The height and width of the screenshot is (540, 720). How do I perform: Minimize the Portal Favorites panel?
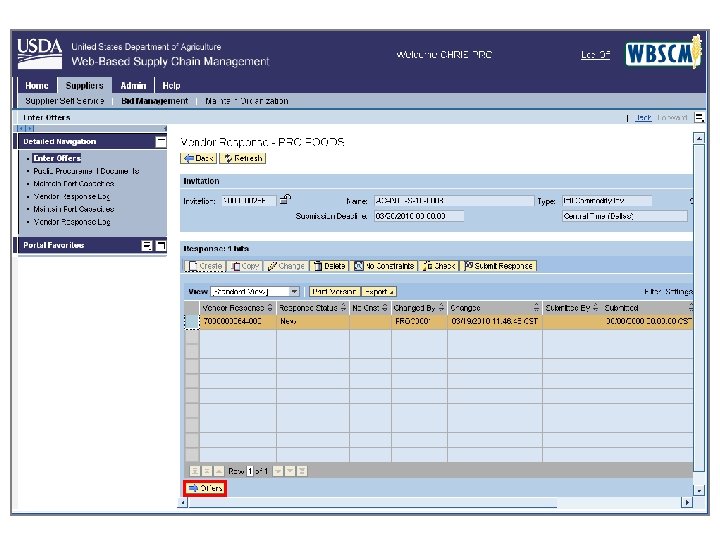(161, 245)
